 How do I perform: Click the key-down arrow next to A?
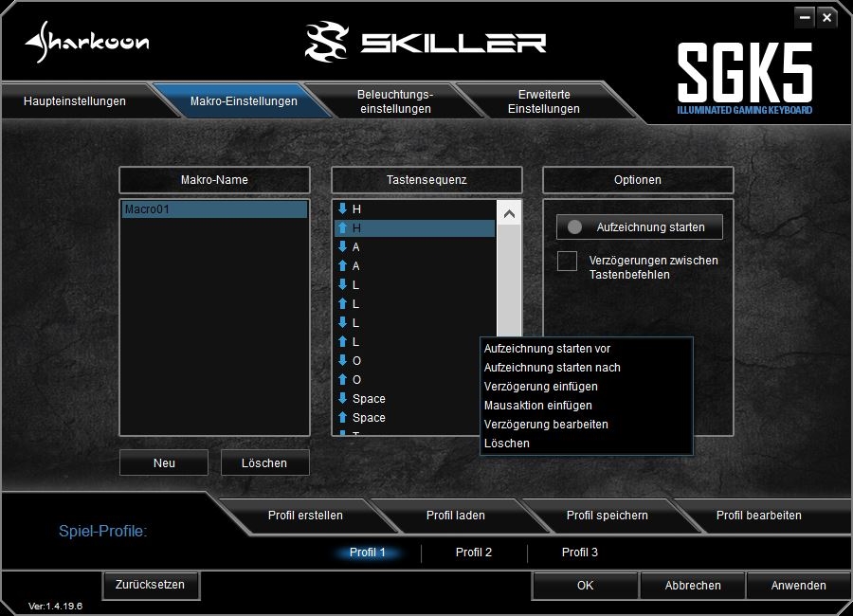[342, 246]
